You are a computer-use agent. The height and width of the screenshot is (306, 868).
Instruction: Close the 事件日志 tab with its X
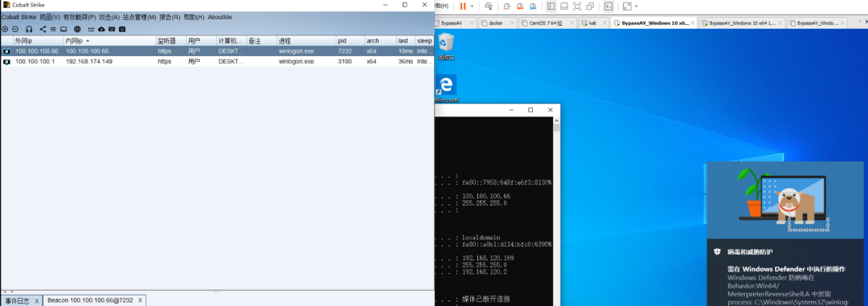coord(36,300)
